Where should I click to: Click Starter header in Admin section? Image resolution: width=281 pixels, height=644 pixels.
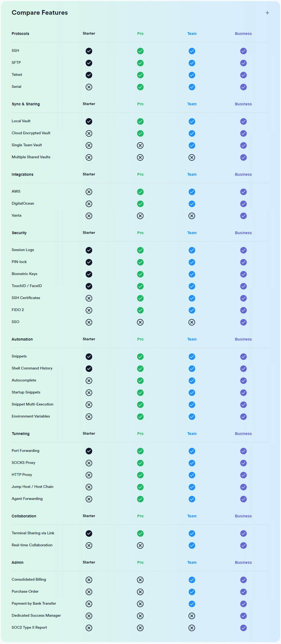coord(89,562)
